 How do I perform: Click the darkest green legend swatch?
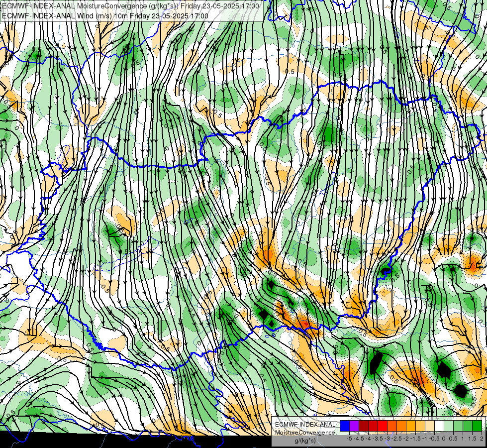(477, 426)
